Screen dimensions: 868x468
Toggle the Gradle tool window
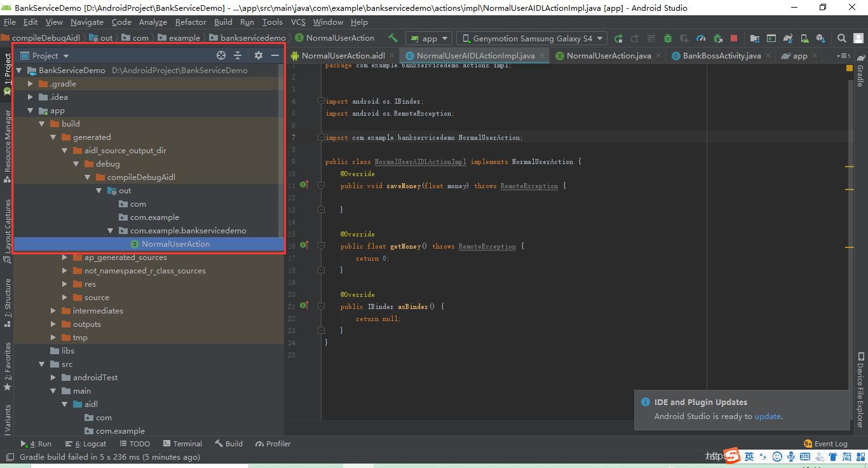tap(860, 70)
